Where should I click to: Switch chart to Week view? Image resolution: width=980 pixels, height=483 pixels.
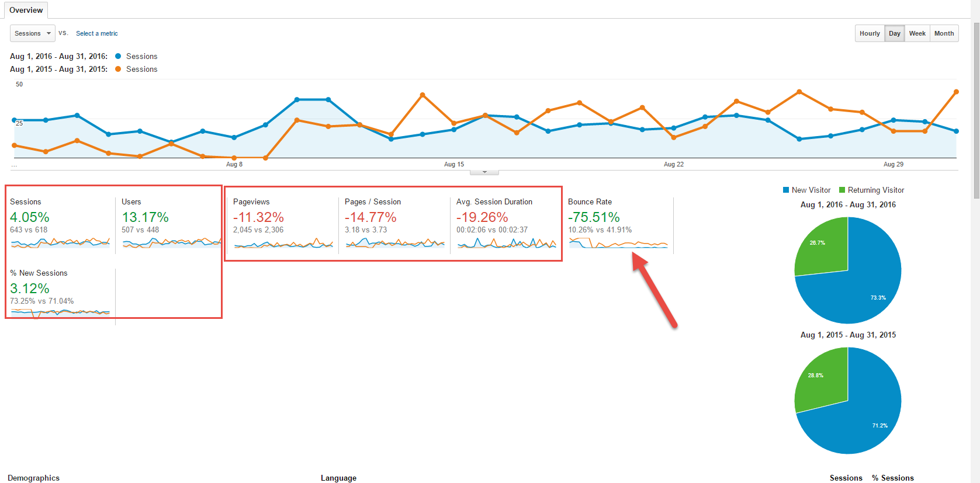[x=917, y=33]
